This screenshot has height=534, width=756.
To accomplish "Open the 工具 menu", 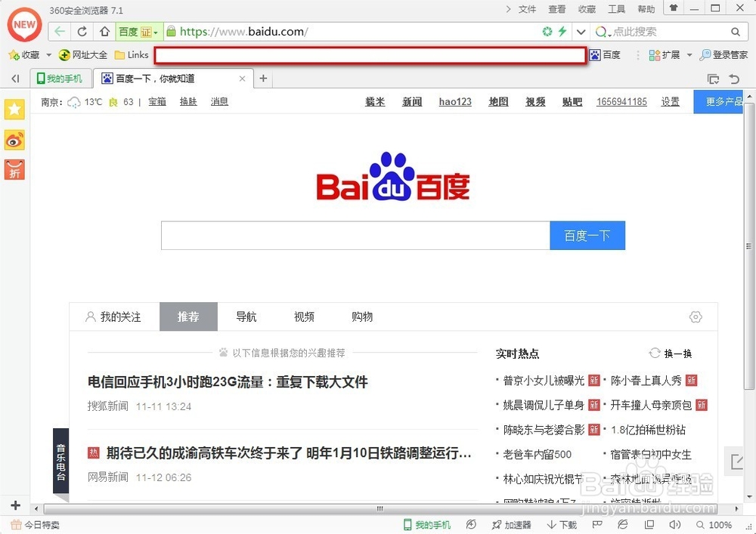I will click(616, 9).
